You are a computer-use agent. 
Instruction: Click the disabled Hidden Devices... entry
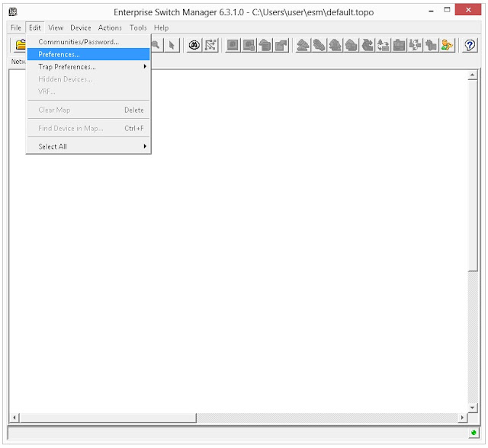tap(88, 79)
